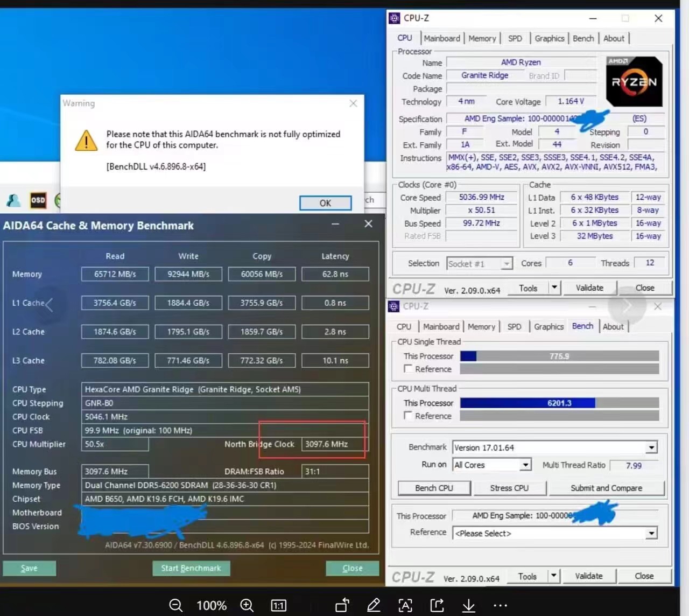Image resolution: width=689 pixels, height=616 pixels.
Task: Select the 1:1 actual size icon
Action: click(278, 605)
